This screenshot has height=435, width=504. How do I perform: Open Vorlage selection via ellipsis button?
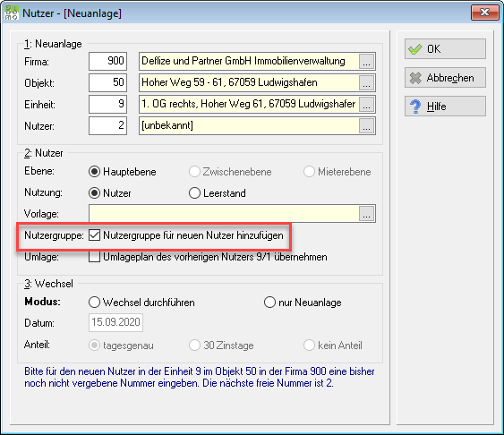point(366,214)
